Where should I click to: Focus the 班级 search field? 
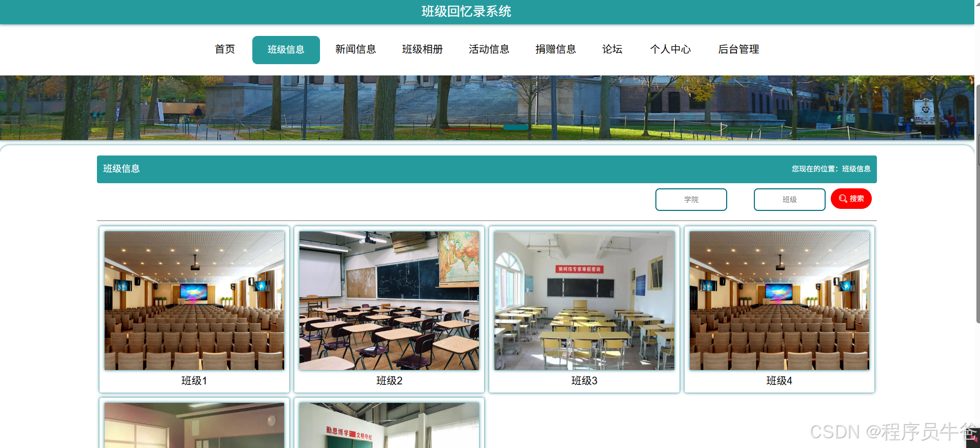pyautogui.click(x=790, y=200)
